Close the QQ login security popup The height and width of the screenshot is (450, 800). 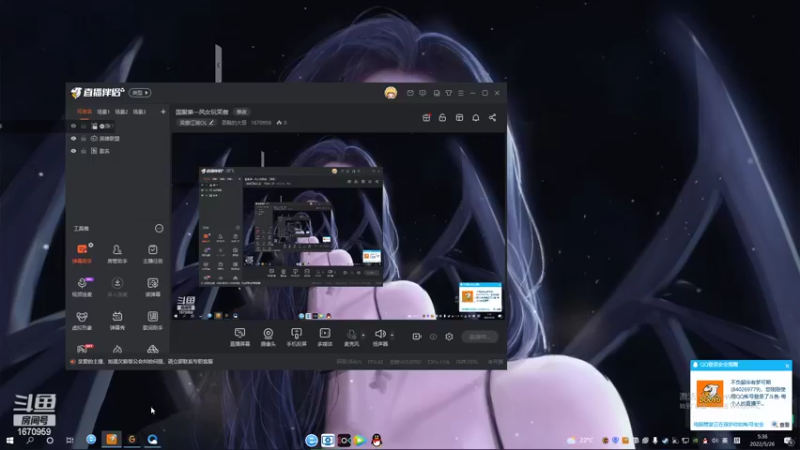click(787, 365)
